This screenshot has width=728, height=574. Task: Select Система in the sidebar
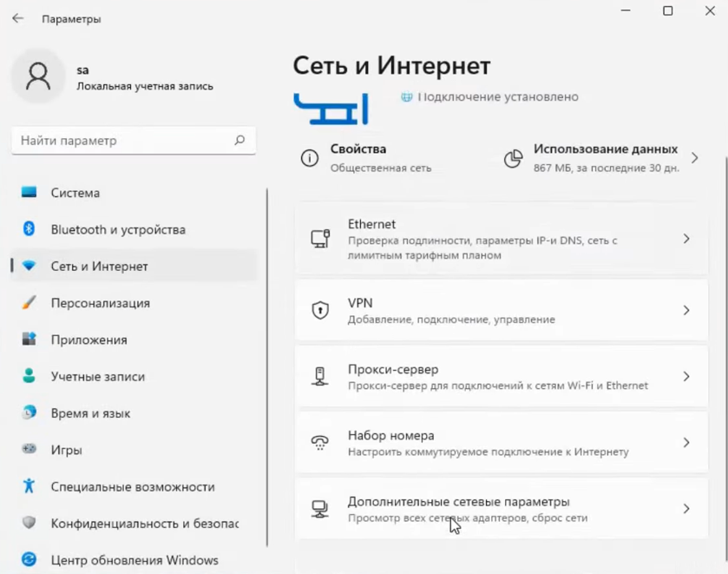134,193
